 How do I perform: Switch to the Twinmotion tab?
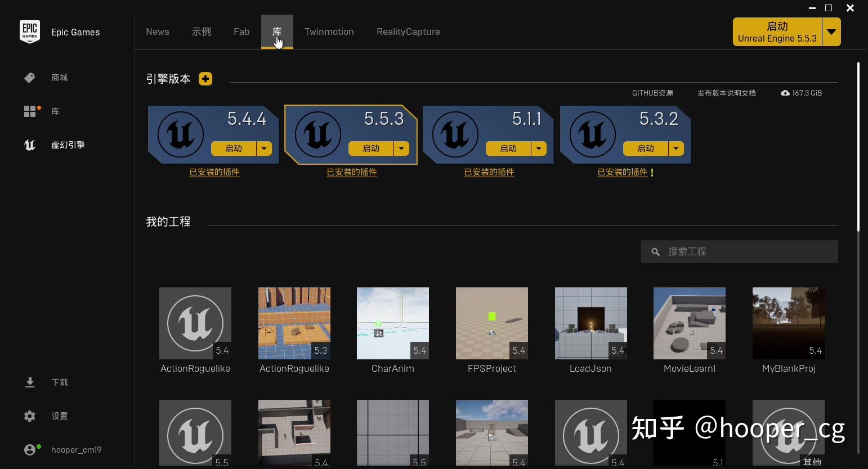click(329, 31)
